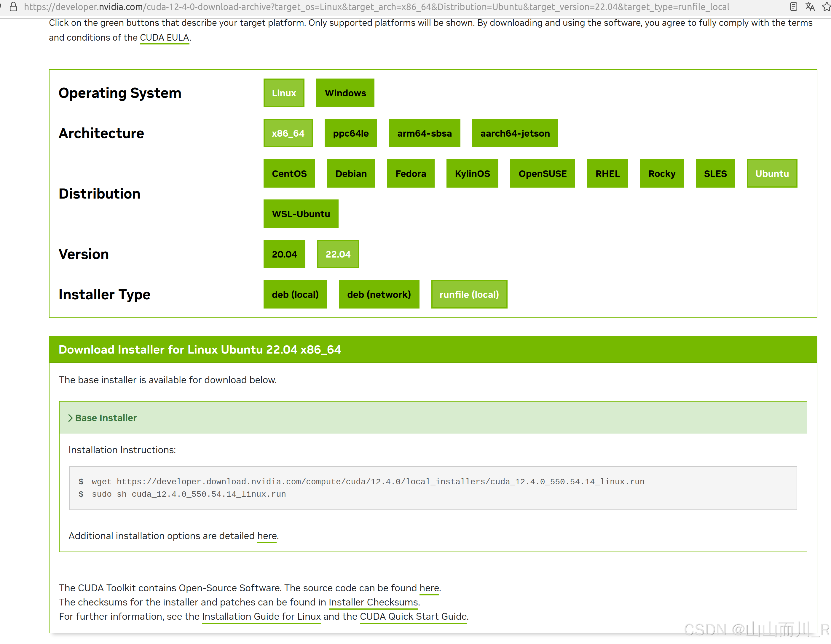Select Ubuntu distribution
831x644 pixels.
pyautogui.click(x=772, y=173)
